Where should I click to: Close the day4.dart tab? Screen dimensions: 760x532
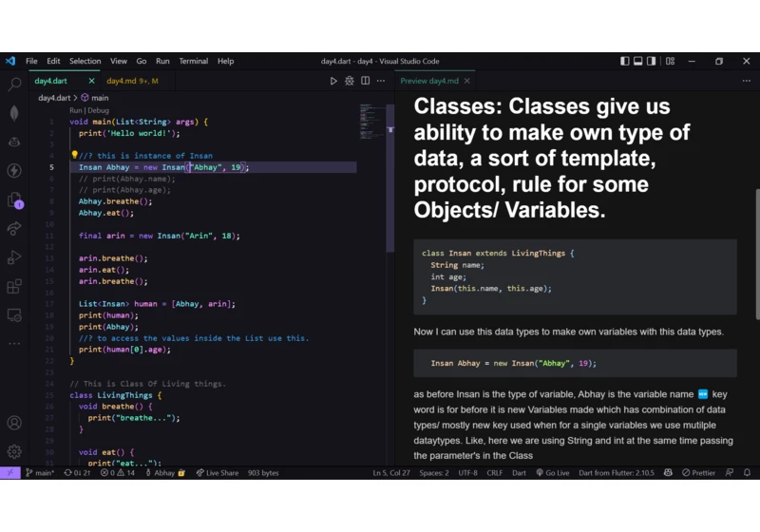[91, 81]
